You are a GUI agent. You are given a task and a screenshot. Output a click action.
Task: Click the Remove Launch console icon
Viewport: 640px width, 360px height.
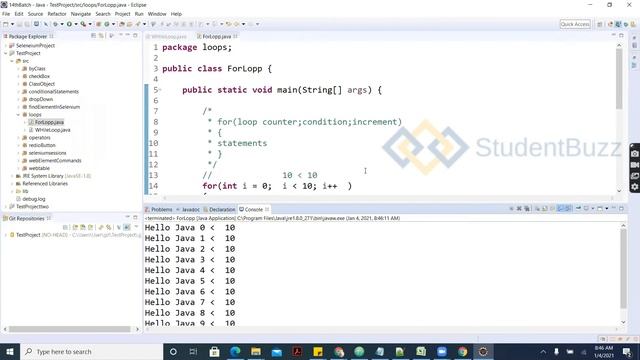point(519,209)
